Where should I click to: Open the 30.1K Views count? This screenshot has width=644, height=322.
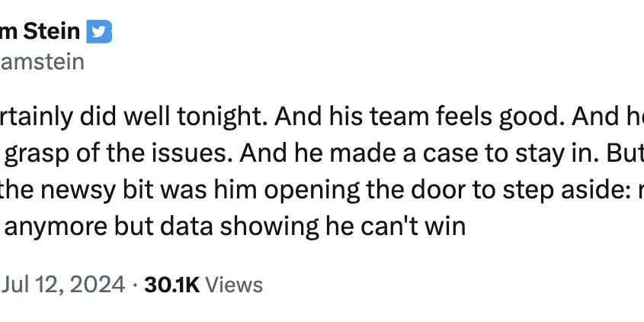pyautogui.click(x=203, y=285)
